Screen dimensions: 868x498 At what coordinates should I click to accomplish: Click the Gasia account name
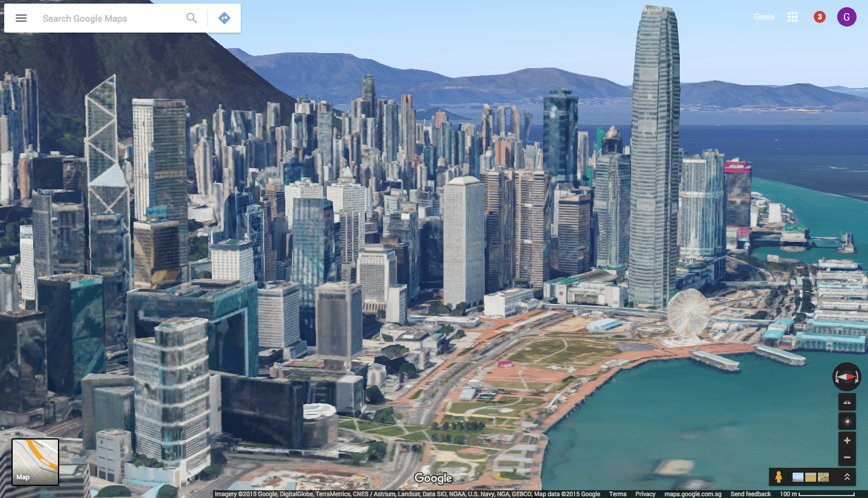pyautogui.click(x=764, y=17)
